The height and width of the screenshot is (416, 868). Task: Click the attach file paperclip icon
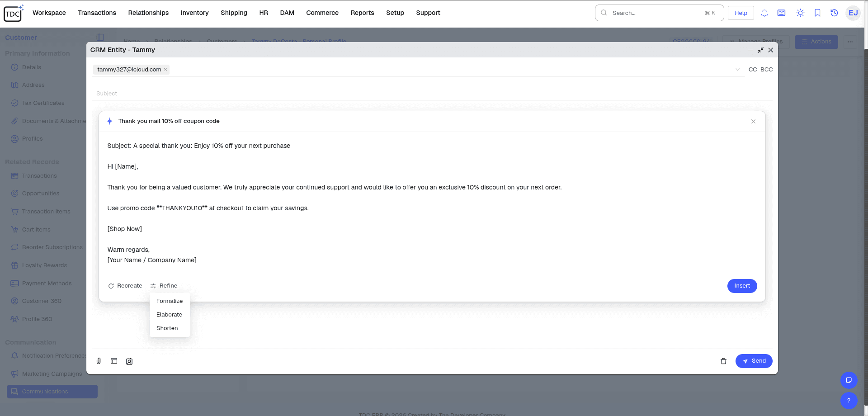tap(99, 361)
